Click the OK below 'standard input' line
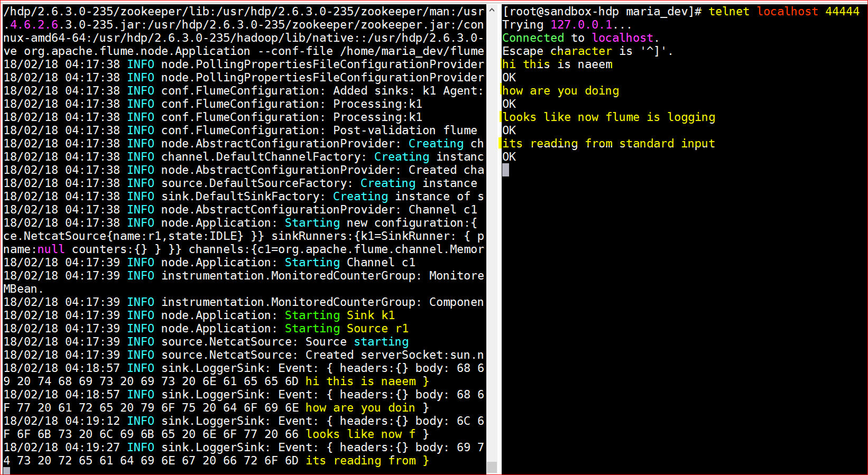This screenshot has height=475, width=868. (x=509, y=156)
